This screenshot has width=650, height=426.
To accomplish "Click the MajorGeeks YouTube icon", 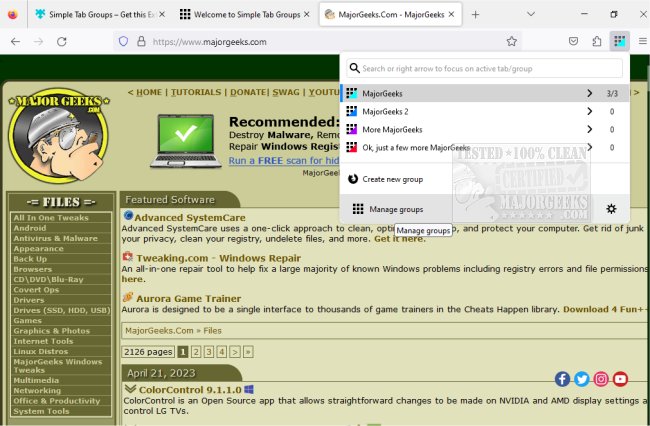I will point(620,379).
